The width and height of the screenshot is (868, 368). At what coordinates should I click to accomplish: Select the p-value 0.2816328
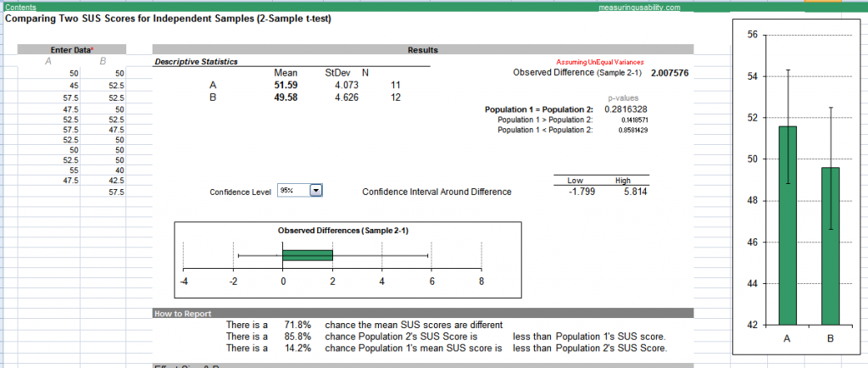point(626,109)
